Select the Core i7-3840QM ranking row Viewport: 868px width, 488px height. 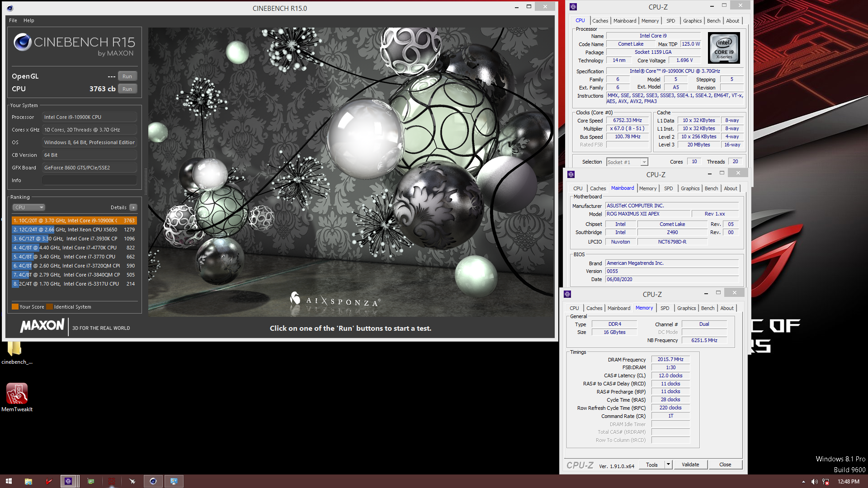(74, 275)
